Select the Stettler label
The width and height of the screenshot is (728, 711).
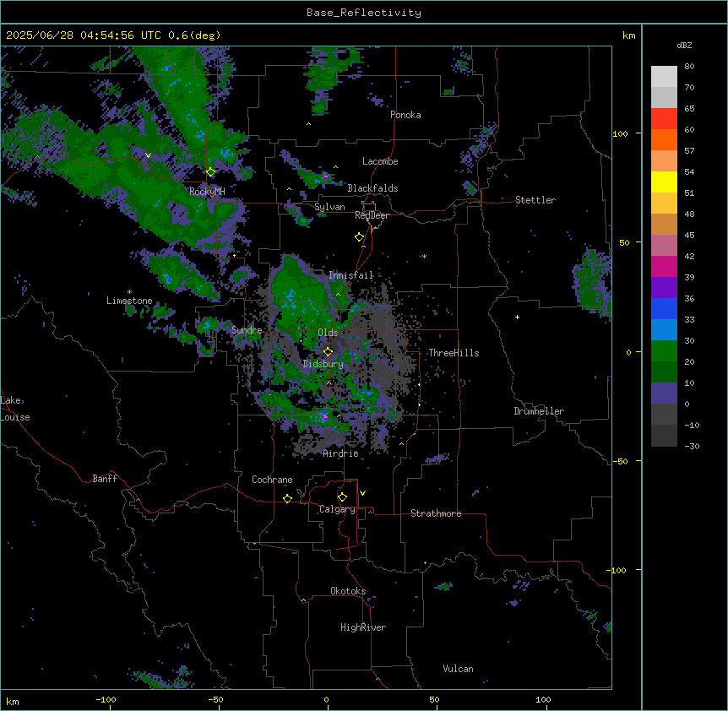click(x=535, y=200)
